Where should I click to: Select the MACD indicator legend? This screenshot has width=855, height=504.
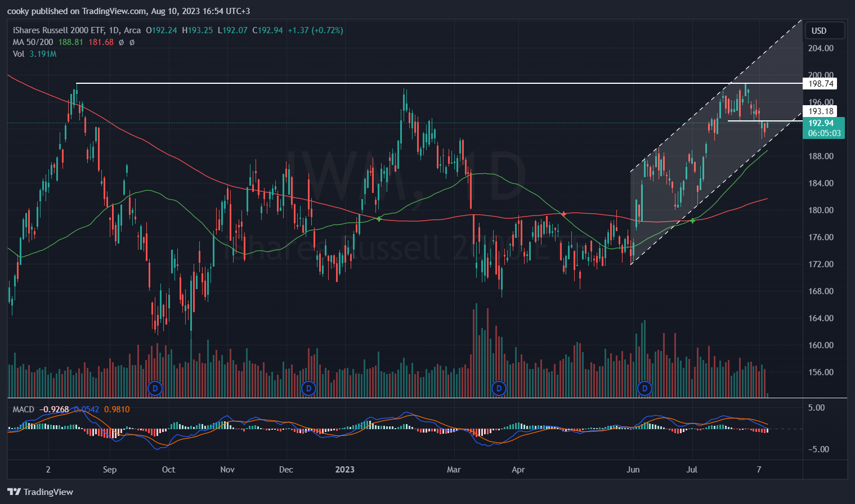click(24, 409)
